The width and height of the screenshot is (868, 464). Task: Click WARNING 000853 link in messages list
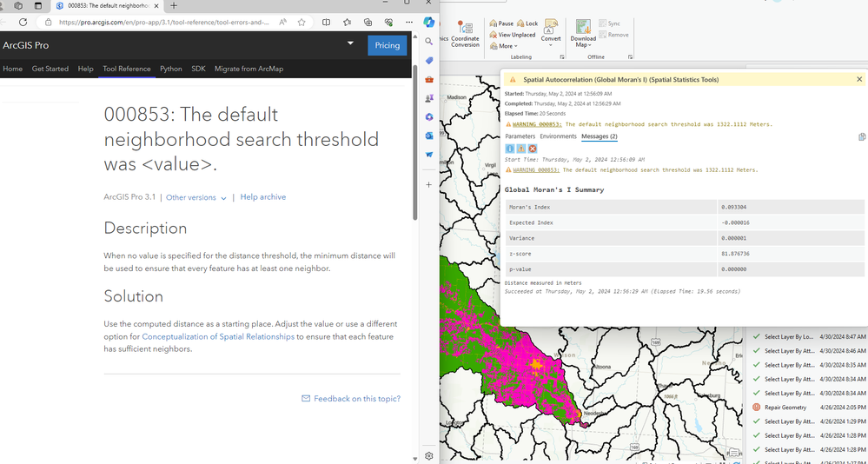pyautogui.click(x=536, y=170)
